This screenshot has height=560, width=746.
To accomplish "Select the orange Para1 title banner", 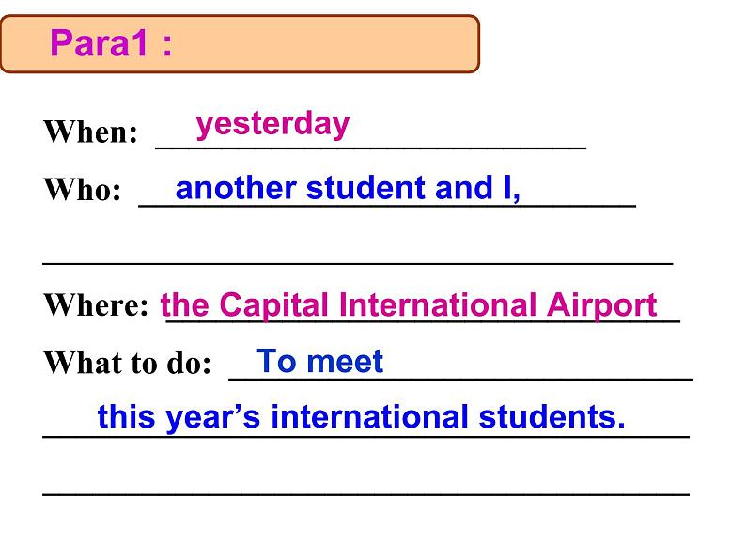I will (x=240, y=44).
